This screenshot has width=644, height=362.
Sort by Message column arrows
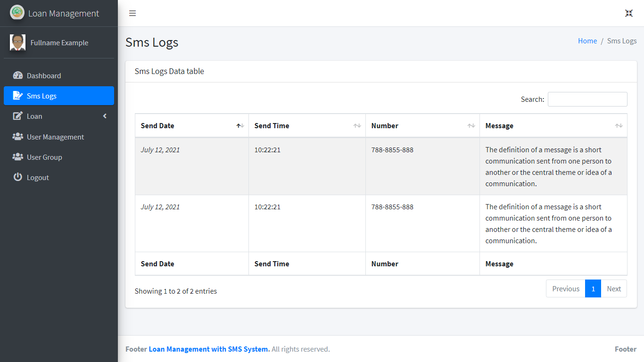pyautogui.click(x=619, y=126)
